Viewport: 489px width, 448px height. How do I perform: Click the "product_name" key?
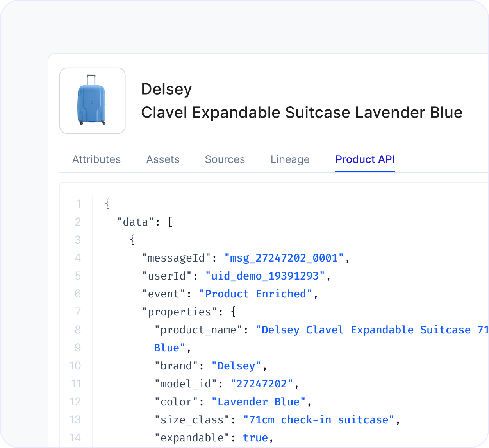click(198, 330)
